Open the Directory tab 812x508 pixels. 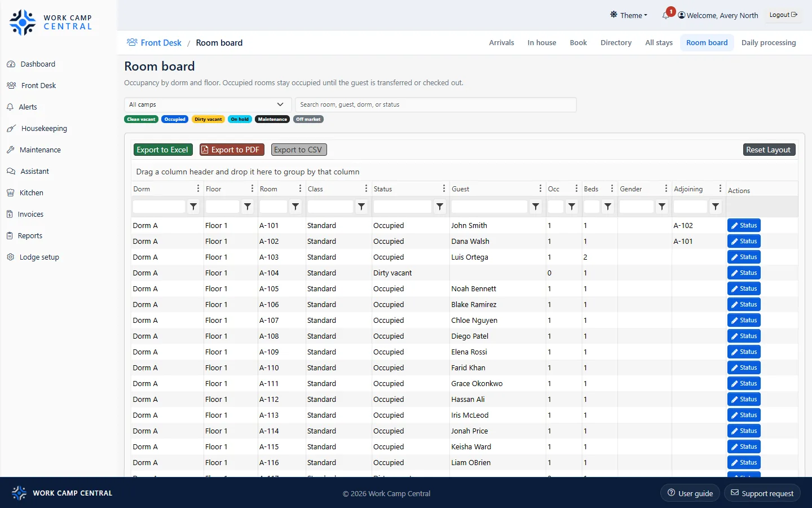coord(616,43)
